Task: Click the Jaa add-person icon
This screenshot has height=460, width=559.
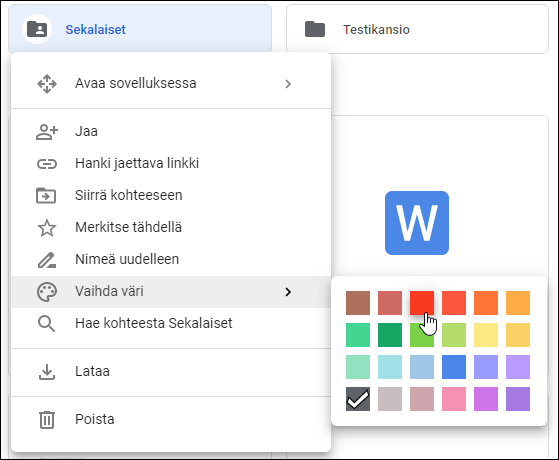Action: pos(47,132)
